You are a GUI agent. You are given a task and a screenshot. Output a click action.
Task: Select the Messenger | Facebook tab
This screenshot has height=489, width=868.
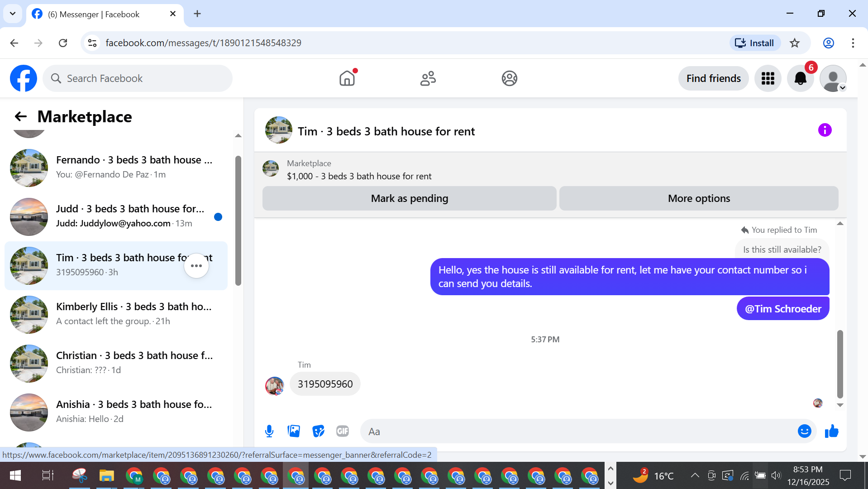point(105,14)
